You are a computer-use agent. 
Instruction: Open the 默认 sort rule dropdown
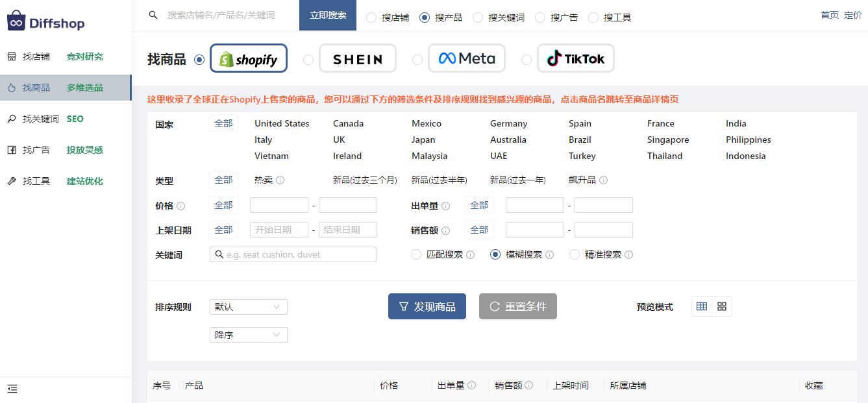(248, 307)
